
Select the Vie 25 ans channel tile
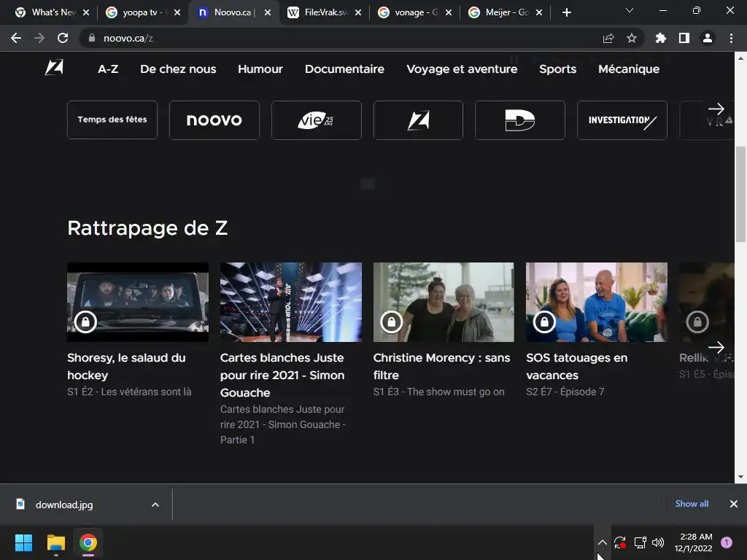pyautogui.click(x=317, y=120)
